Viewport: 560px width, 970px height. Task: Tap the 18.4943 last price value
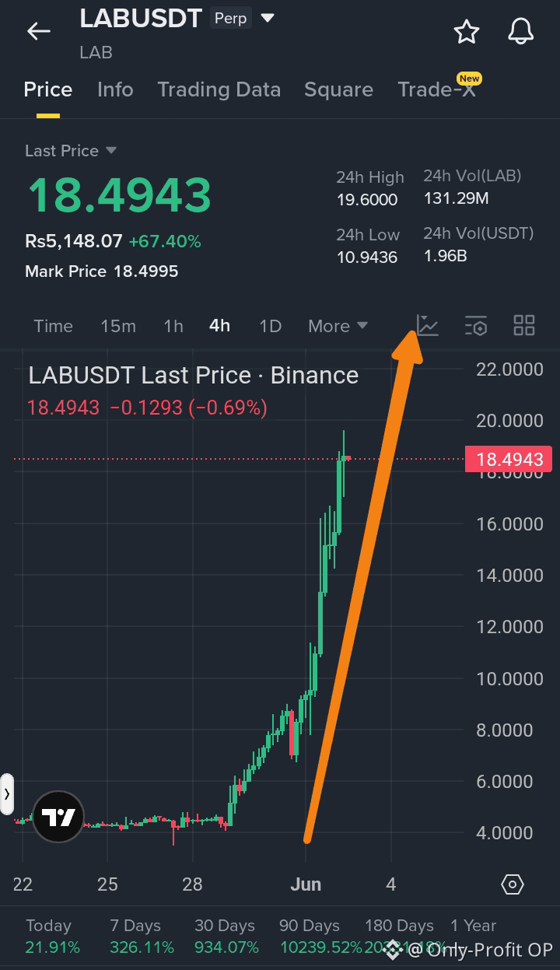119,194
